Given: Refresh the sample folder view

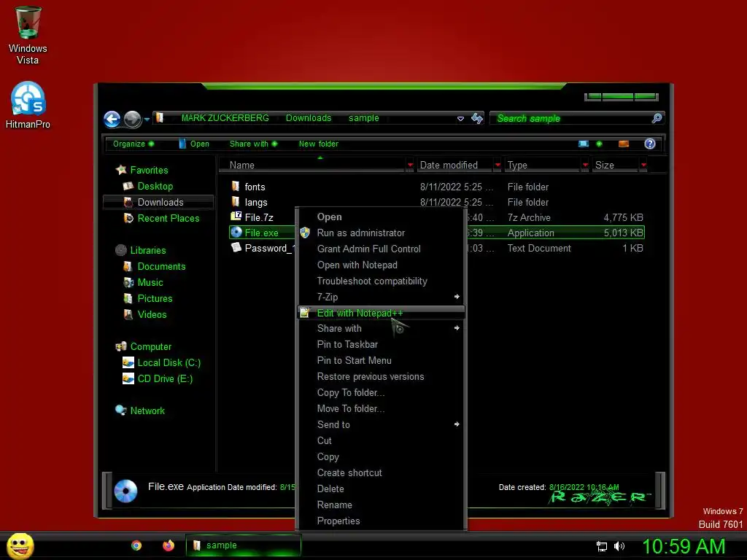Looking at the screenshot, I should click(477, 118).
